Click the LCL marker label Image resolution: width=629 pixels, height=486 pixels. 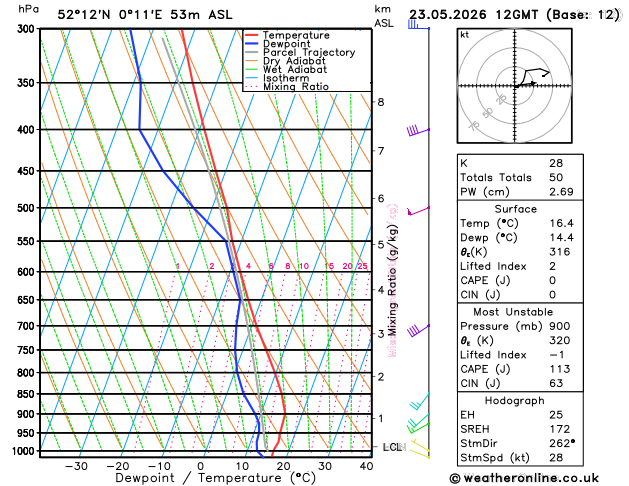392,447
